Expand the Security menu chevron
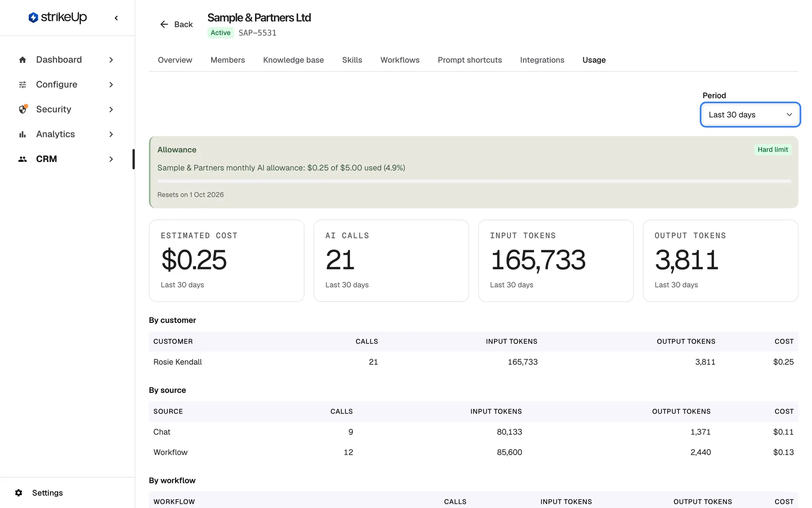This screenshot has height=508, width=812. (x=111, y=109)
